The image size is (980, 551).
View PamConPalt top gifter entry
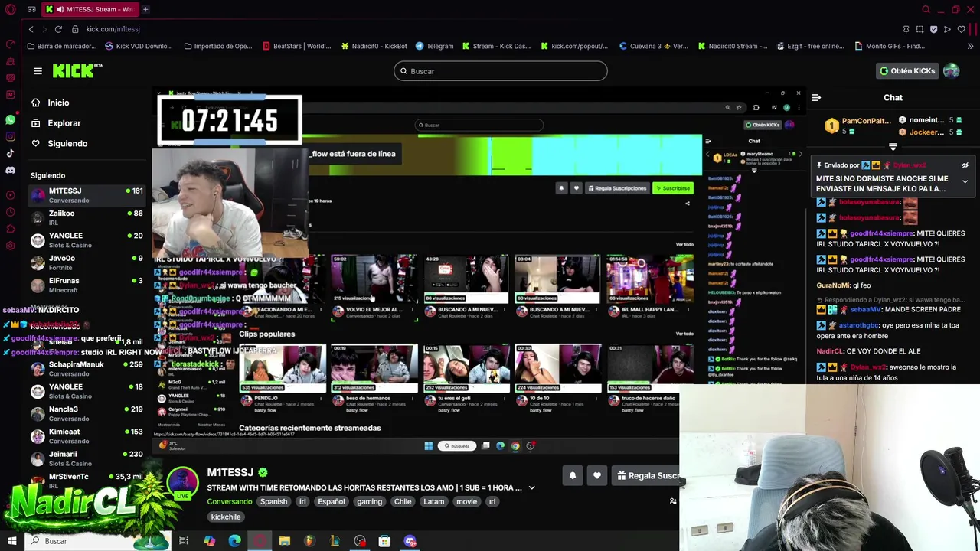857,126
